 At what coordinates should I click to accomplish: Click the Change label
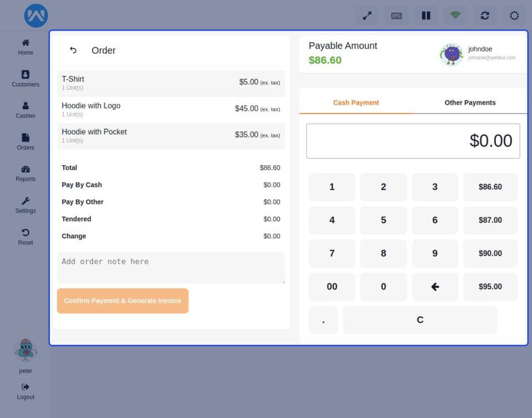click(x=74, y=236)
